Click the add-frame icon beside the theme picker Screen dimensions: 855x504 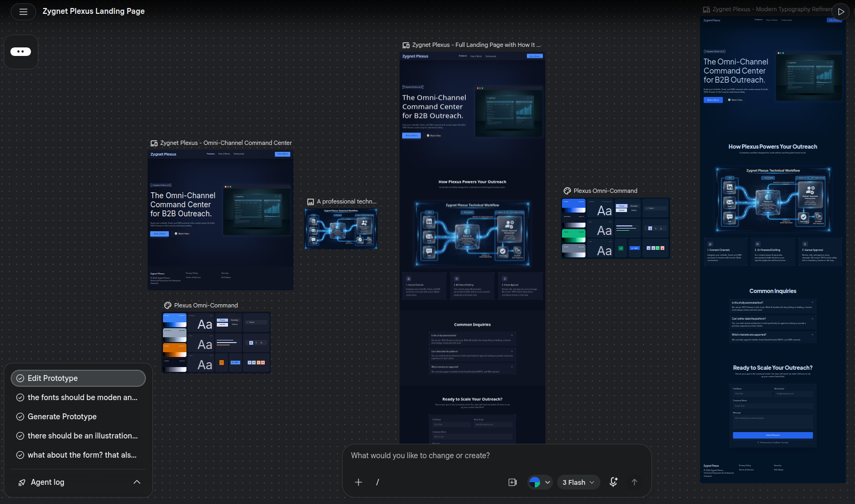(512, 482)
